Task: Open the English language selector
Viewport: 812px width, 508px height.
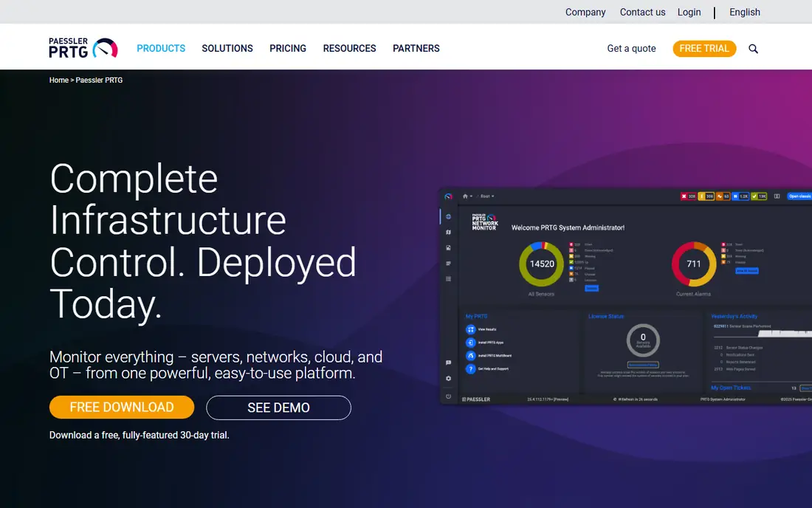Action: (x=745, y=12)
